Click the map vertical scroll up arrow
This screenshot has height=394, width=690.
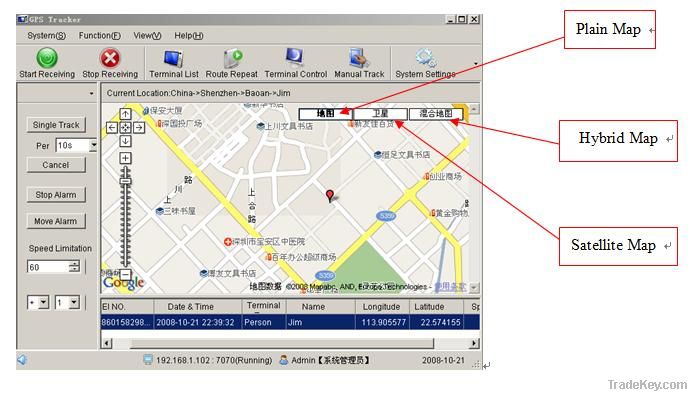coord(474,109)
